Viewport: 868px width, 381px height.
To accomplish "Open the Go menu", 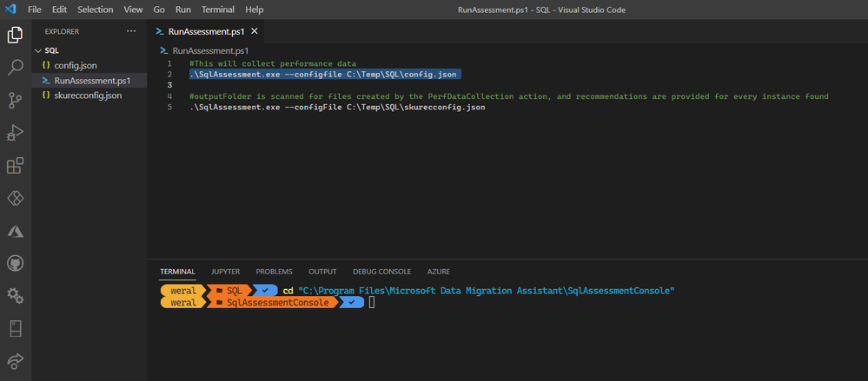I will coord(159,10).
